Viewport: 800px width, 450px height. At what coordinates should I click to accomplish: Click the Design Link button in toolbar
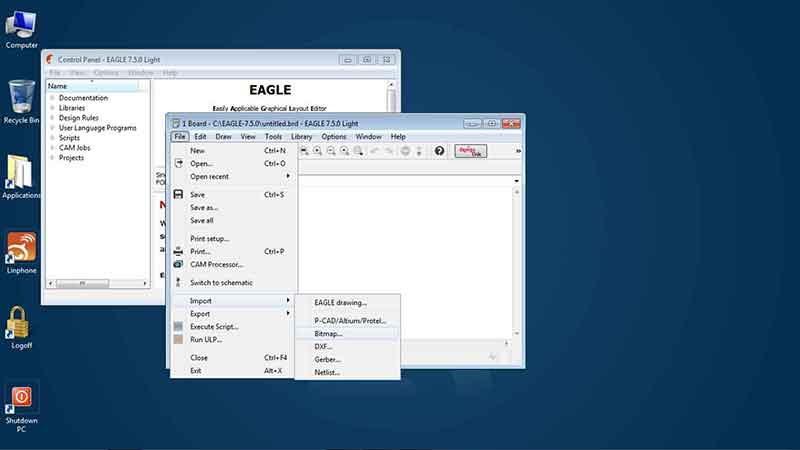click(470, 151)
